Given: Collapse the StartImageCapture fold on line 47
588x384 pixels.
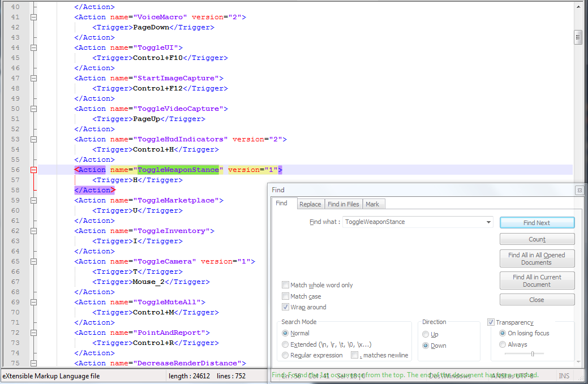Looking at the screenshot, I should point(34,78).
